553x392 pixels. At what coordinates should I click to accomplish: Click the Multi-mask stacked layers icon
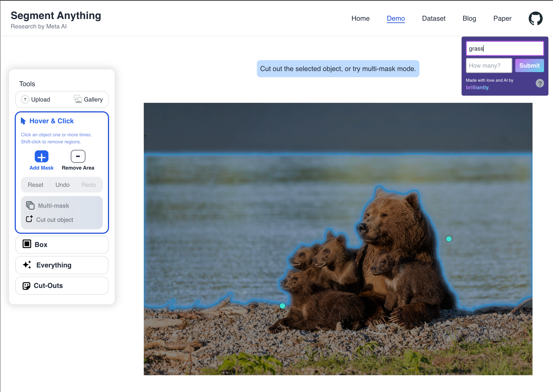click(x=30, y=205)
